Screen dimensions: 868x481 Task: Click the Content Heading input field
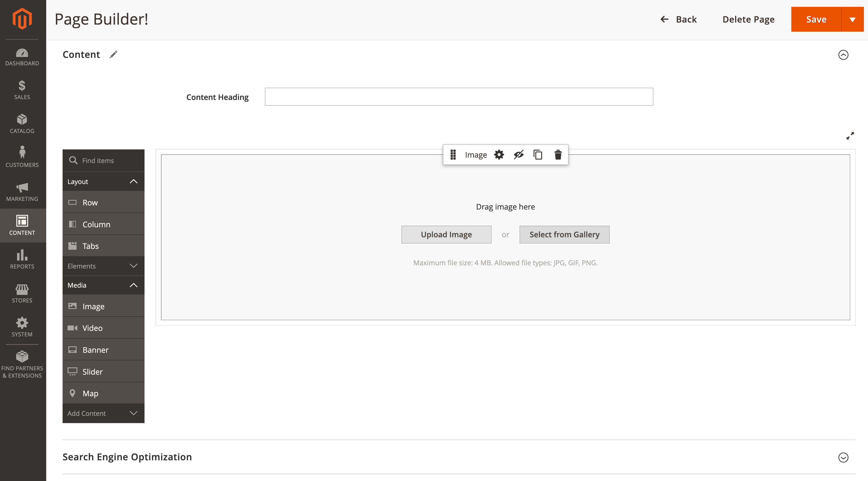[459, 97]
